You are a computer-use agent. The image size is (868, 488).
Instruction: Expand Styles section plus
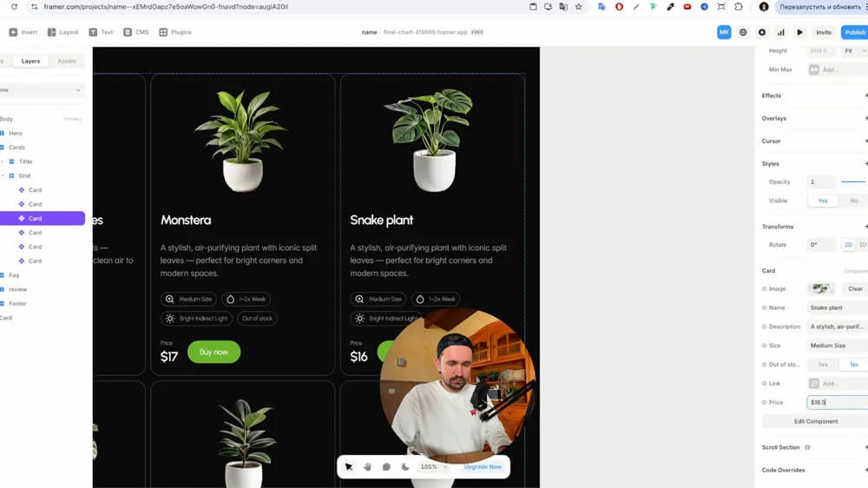865,164
